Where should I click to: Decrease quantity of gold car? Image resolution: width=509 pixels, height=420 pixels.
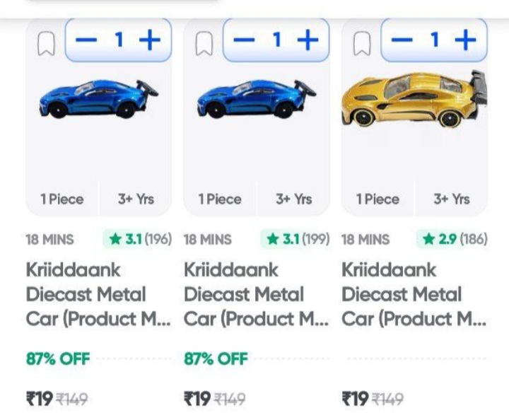(x=402, y=40)
